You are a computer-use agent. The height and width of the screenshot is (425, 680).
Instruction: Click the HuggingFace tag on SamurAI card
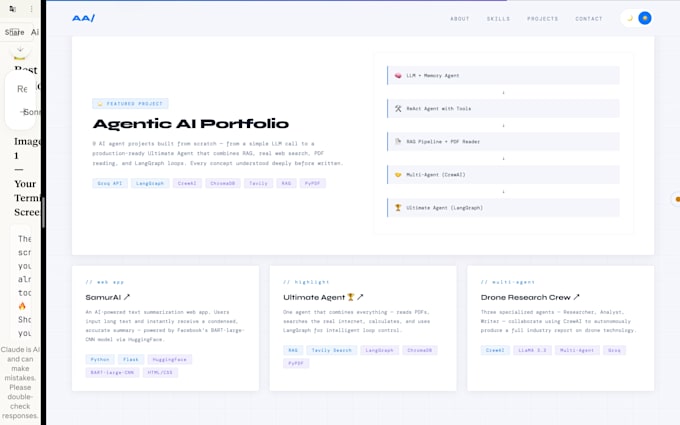[170, 360]
